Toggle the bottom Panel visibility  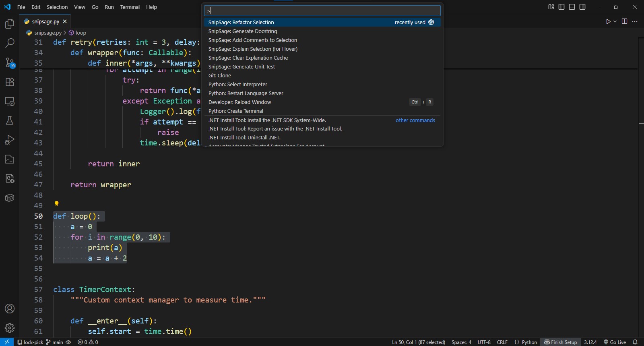click(x=572, y=7)
